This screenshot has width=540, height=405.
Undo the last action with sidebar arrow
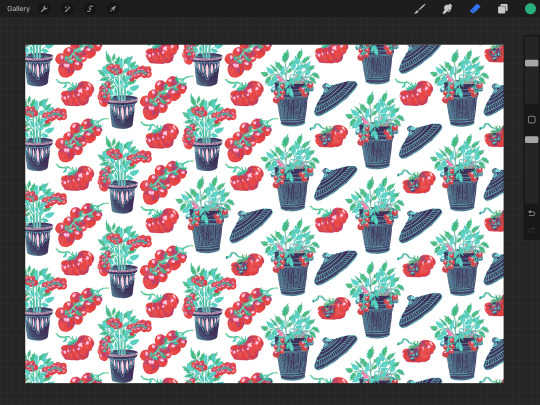[531, 213]
